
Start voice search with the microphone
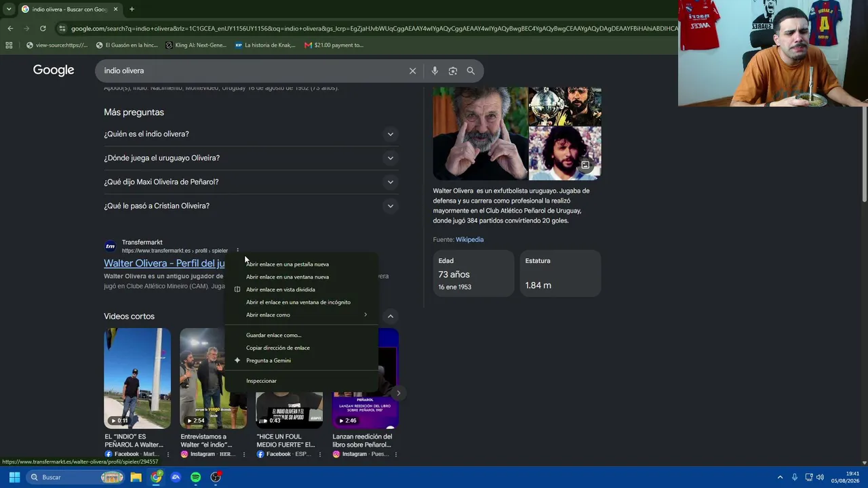click(x=435, y=70)
